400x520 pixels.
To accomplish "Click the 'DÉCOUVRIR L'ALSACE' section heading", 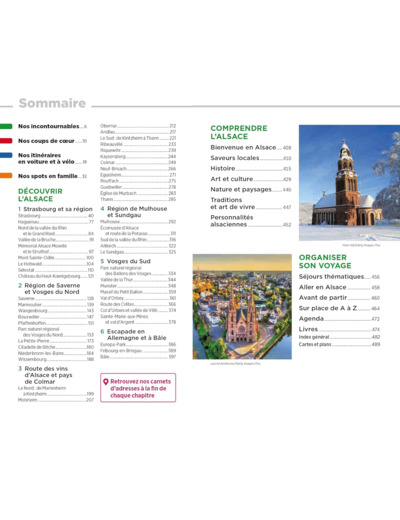I will [x=40, y=195].
